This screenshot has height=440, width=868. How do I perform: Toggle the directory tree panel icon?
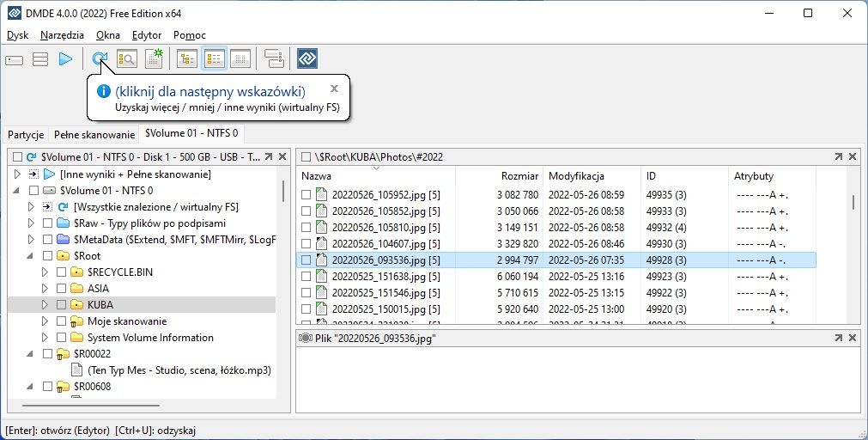(187, 58)
